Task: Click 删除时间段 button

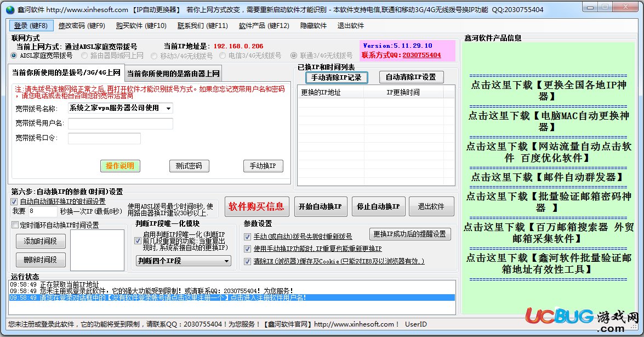Action: point(41,260)
